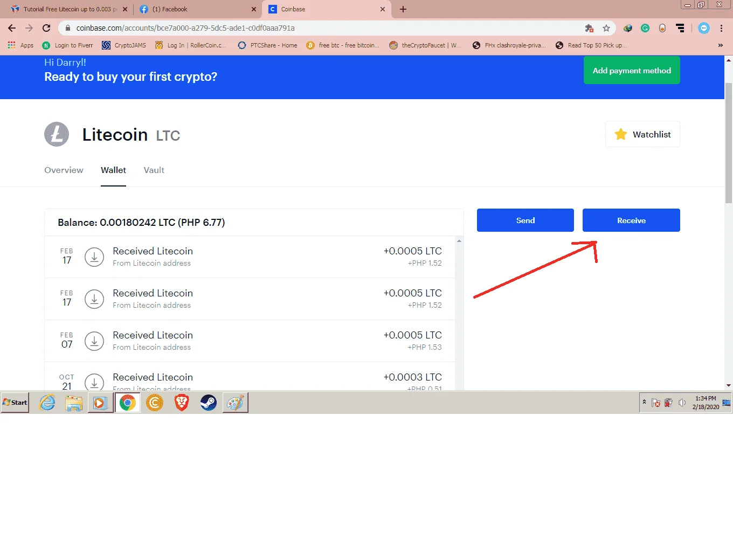This screenshot has height=560, width=733.
Task: Click the Add payment method button
Action: pos(632,70)
